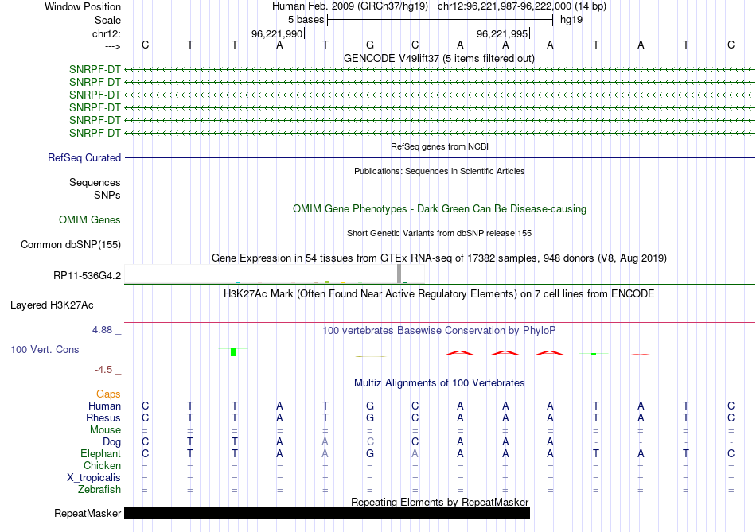Click the bright green downward PhyloP bar
Image resolution: width=756 pixels, height=532 pixels.
coord(233,351)
